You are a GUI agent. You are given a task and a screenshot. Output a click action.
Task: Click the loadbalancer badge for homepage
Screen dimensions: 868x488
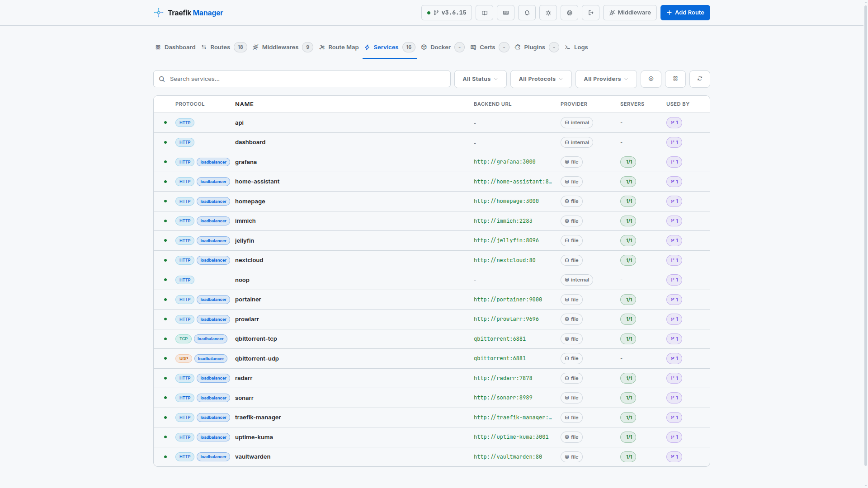pyautogui.click(x=213, y=202)
